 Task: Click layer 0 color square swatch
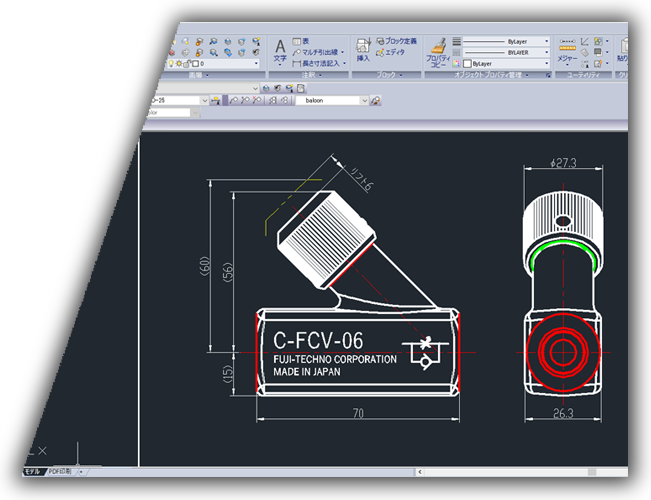pos(196,64)
